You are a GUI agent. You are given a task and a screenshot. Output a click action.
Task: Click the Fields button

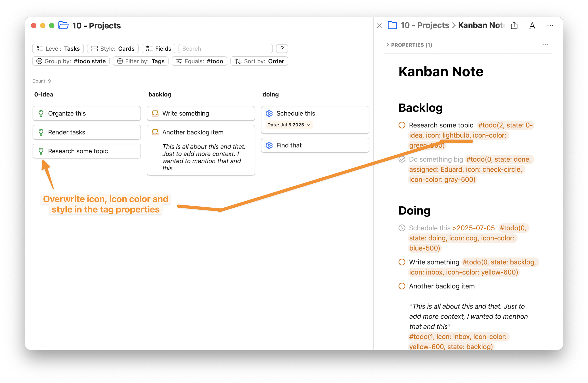coord(158,49)
